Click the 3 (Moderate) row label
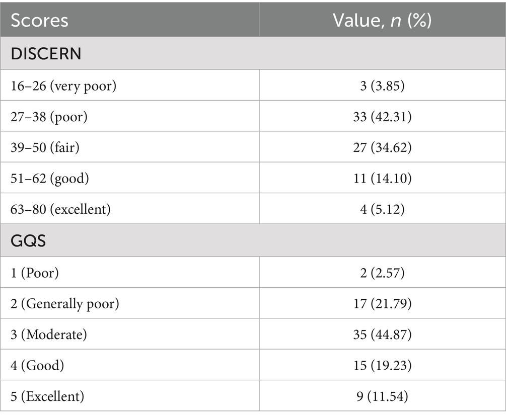The image size is (506, 420). (x=49, y=334)
